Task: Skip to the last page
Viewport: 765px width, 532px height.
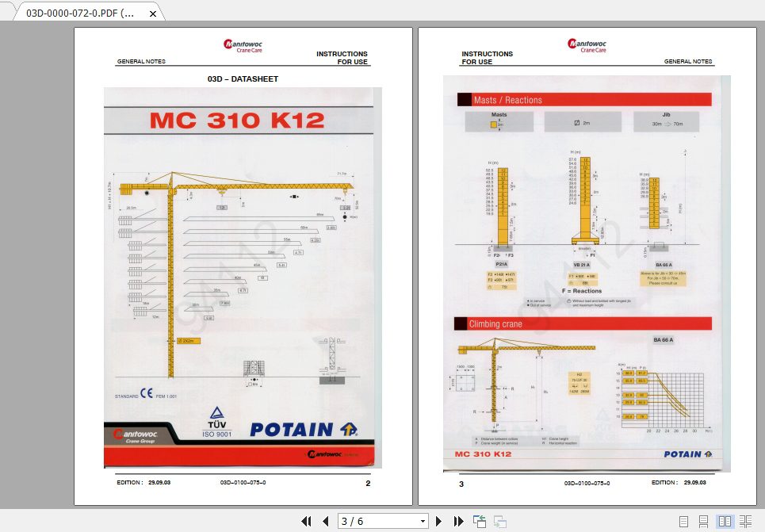Action: (x=458, y=521)
